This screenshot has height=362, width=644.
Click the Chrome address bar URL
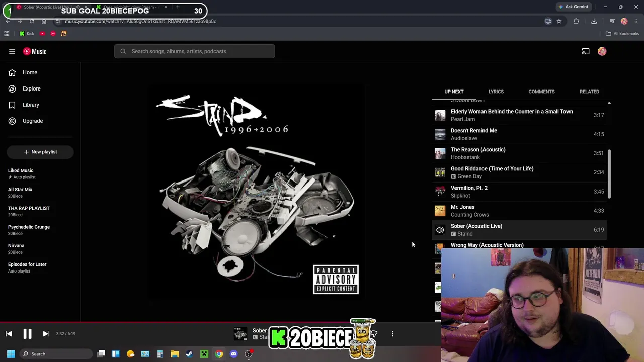click(x=140, y=21)
